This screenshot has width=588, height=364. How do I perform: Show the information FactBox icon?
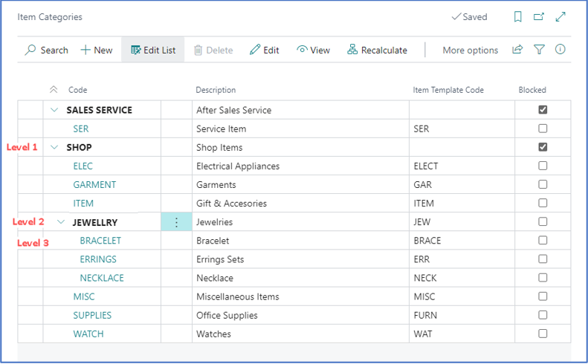(560, 49)
